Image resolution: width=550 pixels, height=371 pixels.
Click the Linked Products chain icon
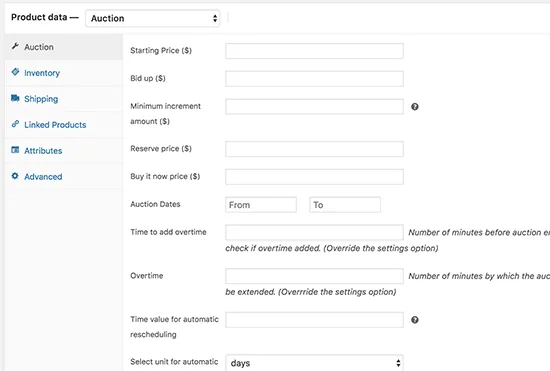tap(15, 124)
